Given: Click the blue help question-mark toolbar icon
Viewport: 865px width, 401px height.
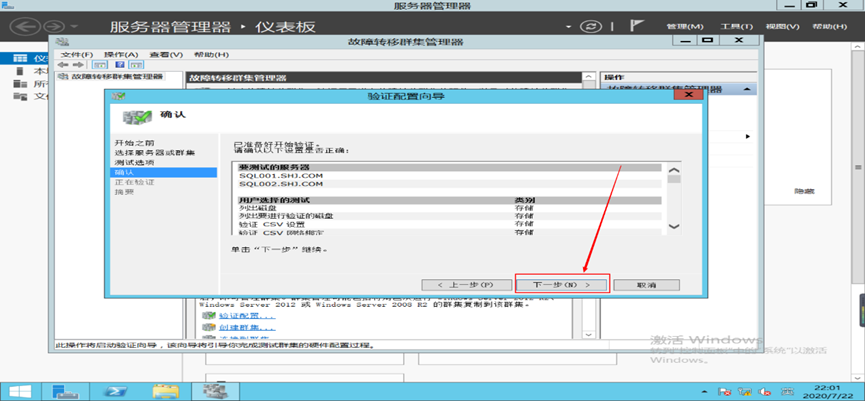Looking at the screenshot, I should 119,65.
